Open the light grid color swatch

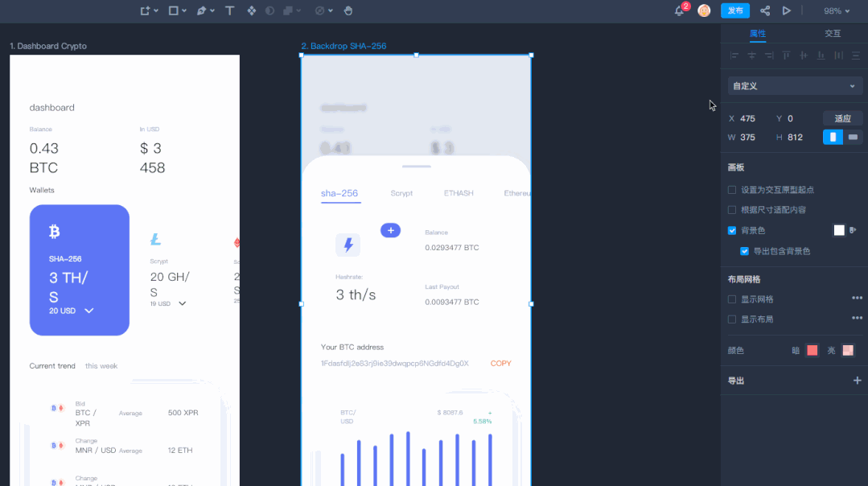click(848, 350)
